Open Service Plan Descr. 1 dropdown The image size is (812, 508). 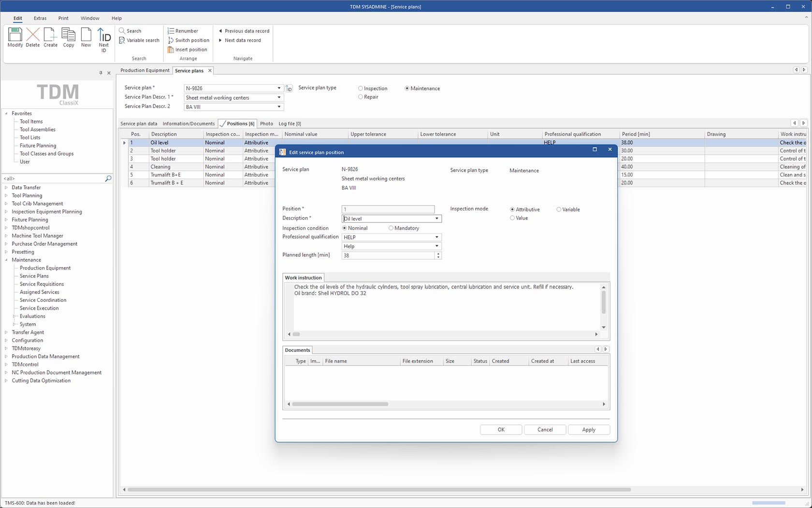point(279,98)
